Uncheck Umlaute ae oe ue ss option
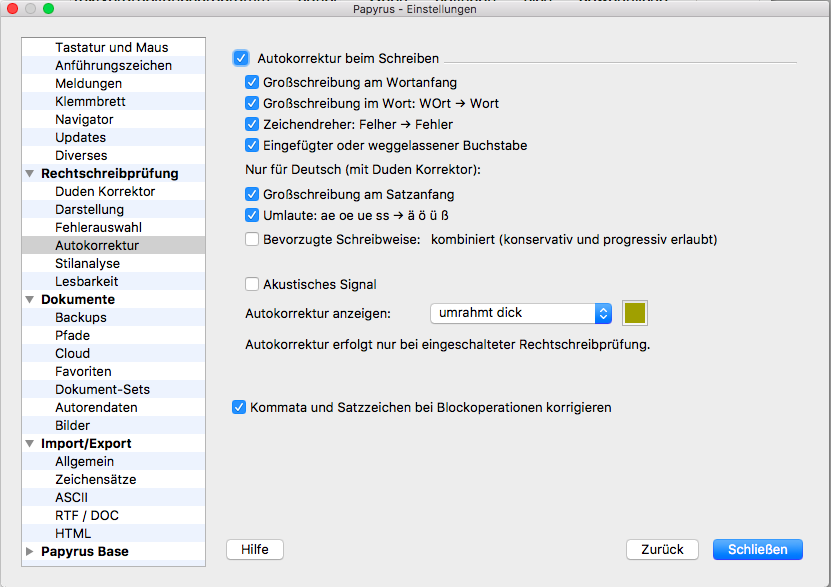Screen dimensions: 831x587 (252, 215)
